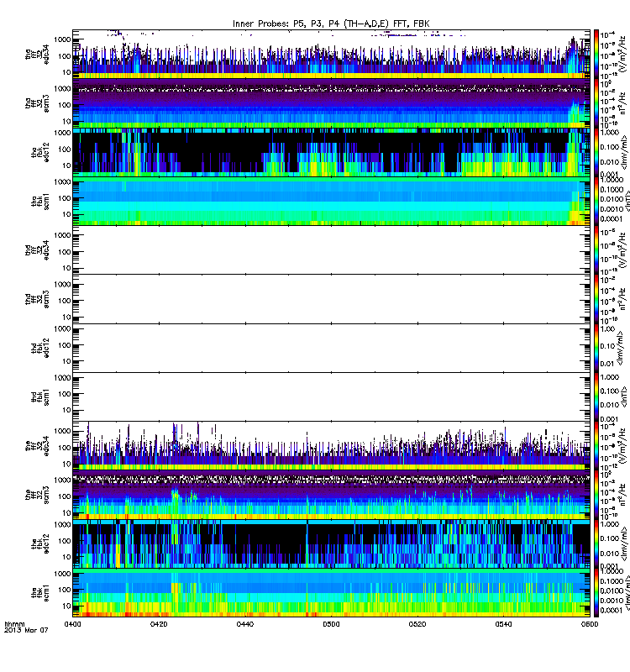Click the tha fff 32 scm3 spectrogram

click(x=331, y=103)
